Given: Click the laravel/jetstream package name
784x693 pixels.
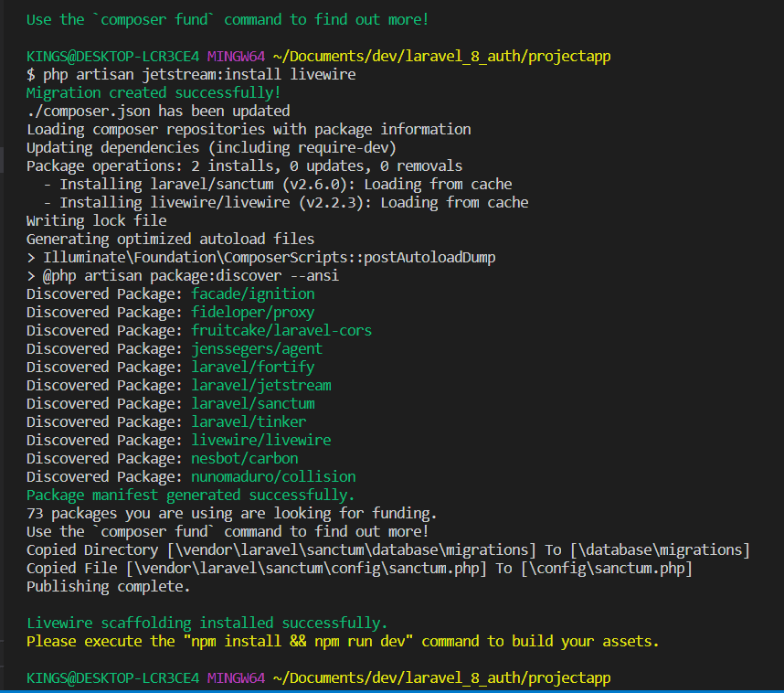Looking at the screenshot, I should coord(261,385).
